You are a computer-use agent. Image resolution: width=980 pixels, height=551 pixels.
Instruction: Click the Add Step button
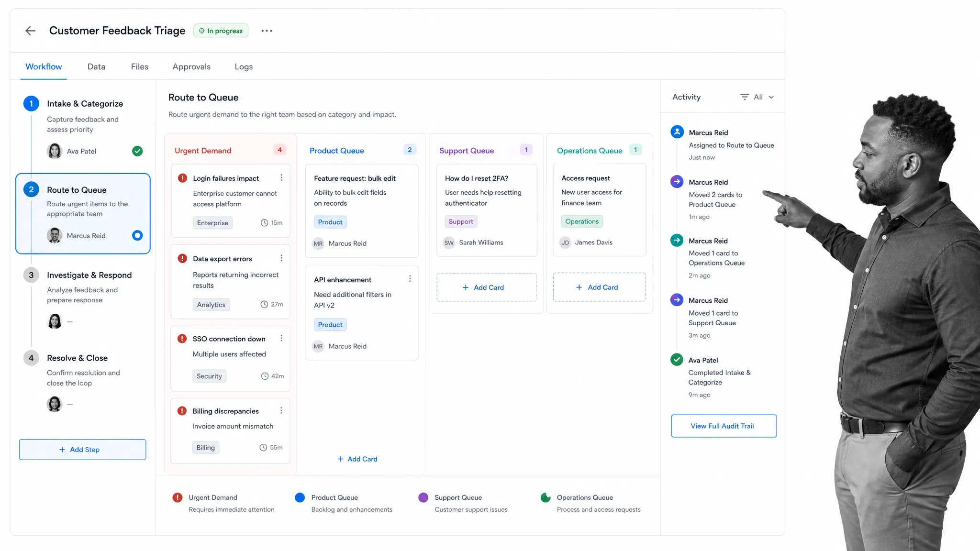click(x=82, y=450)
